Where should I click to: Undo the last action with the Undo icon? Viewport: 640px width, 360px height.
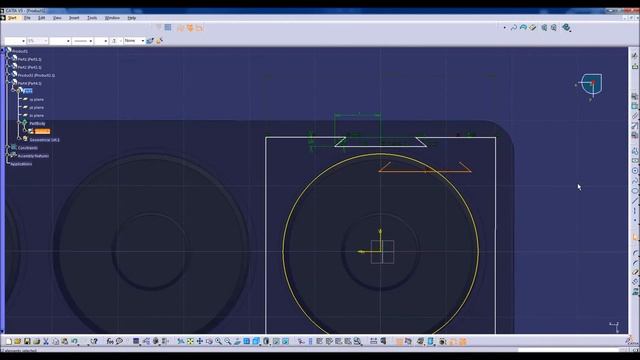click(74, 341)
